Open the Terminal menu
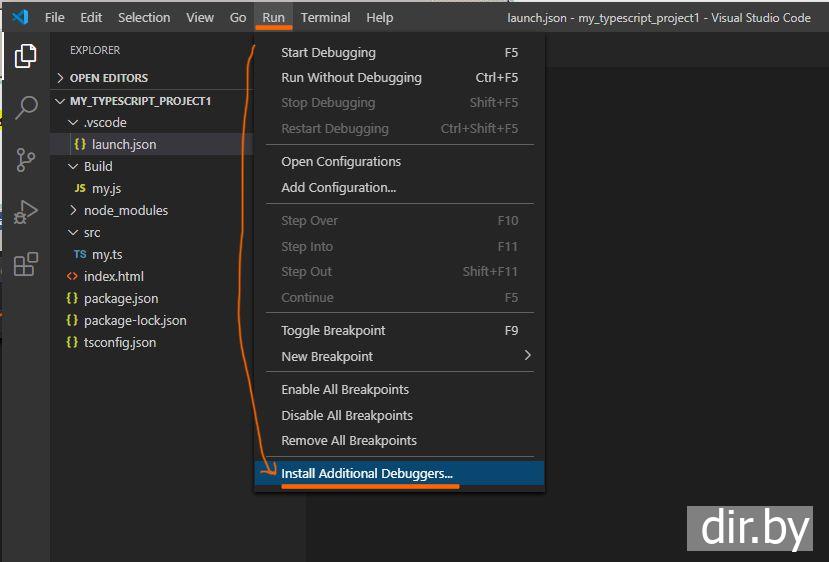The height and width of the screenshot is (562, 829). 325,17
